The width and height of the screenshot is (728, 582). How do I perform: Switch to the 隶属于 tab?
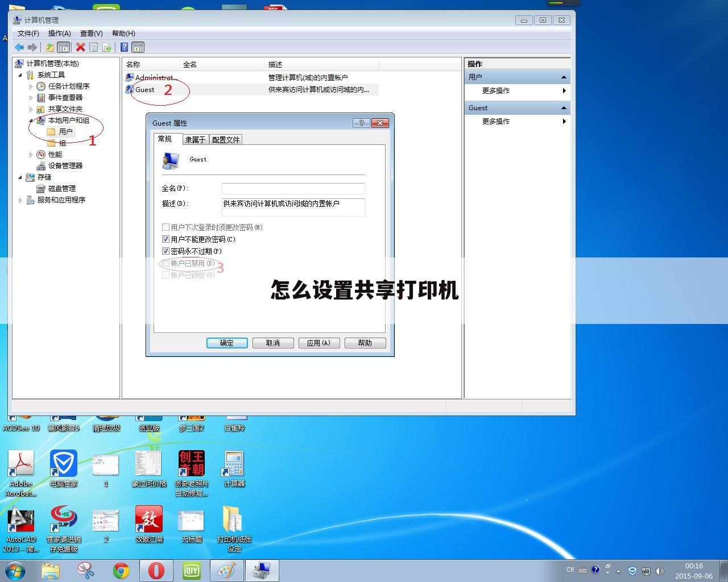click(x=196, y=139)
